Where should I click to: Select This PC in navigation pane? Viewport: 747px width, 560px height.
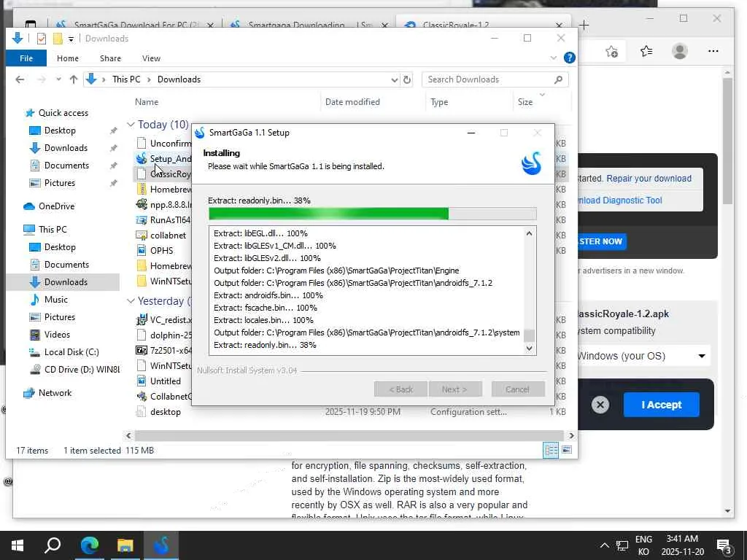pos(53,230)
